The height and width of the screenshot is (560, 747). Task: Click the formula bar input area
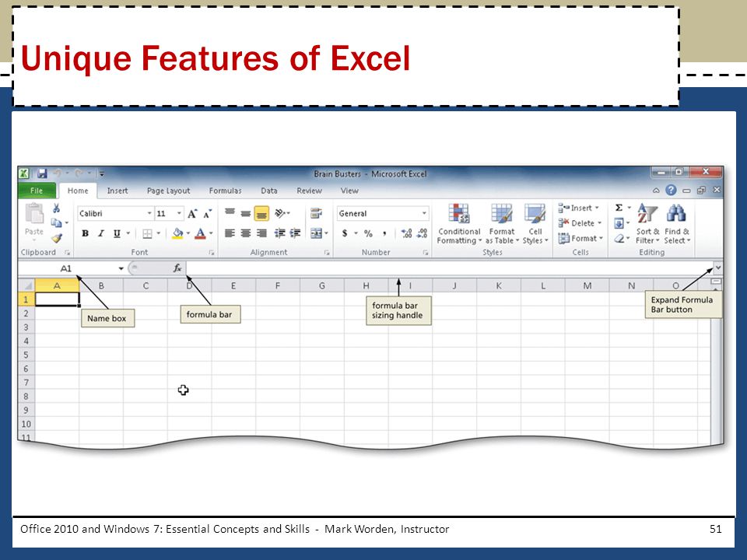click(449, 268)
